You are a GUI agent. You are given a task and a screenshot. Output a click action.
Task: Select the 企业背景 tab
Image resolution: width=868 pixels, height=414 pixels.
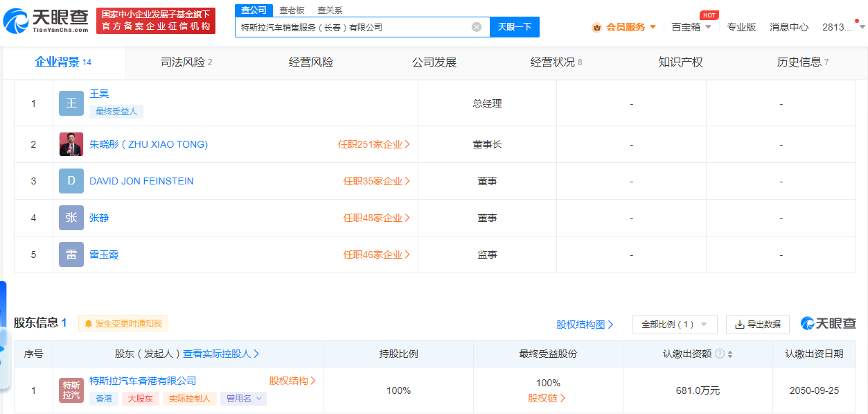(63, 62)
